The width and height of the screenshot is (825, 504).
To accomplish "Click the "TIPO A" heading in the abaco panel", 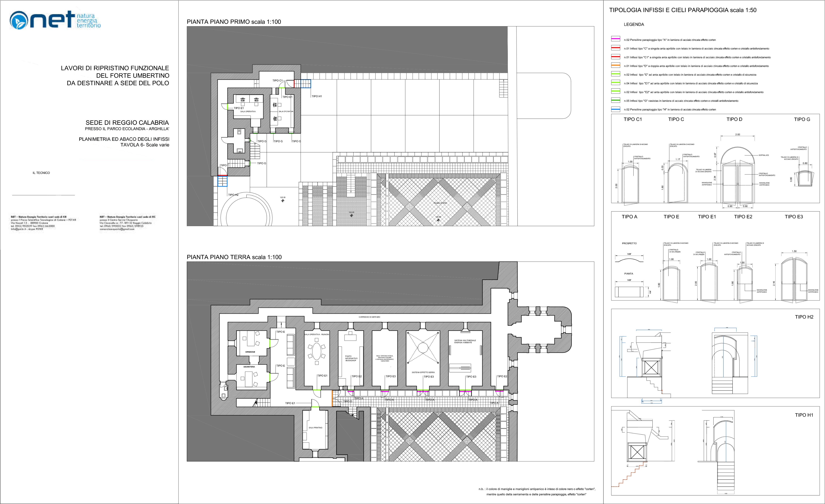I will click(x=629, y=217).
